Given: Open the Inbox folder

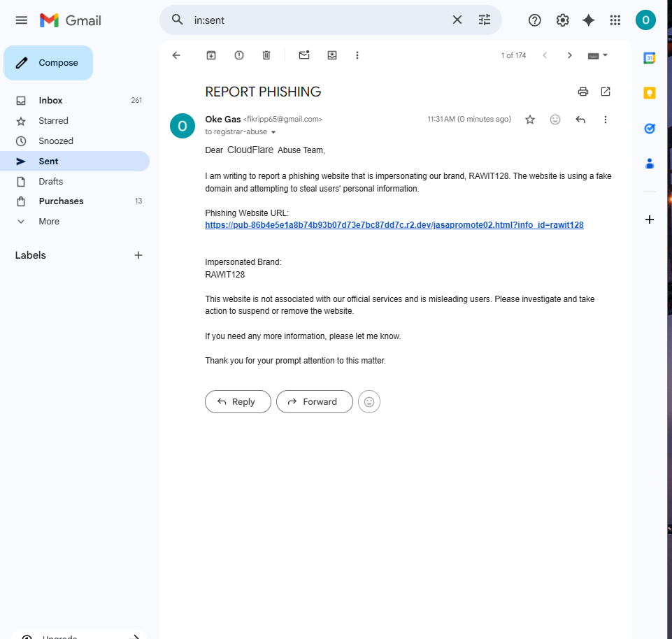Looking at the screenshot, I should 75,100.
